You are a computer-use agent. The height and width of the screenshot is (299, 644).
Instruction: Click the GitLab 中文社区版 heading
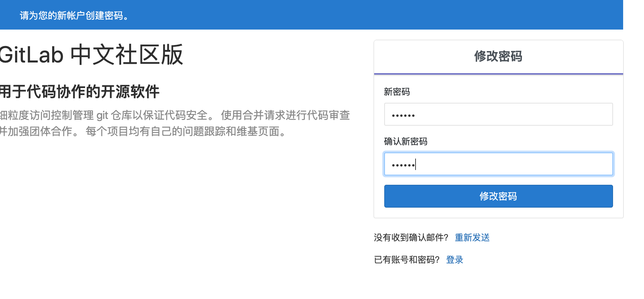(x=91, y=55)
